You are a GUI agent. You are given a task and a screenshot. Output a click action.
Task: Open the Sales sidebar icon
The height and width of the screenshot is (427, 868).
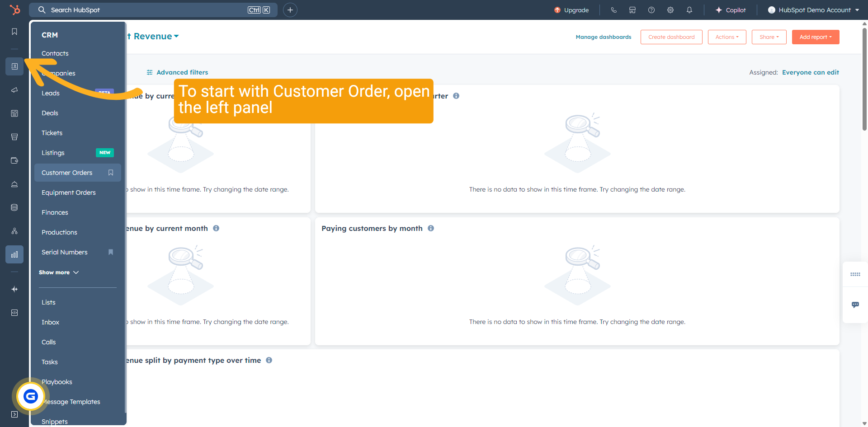tap(14, 137)
